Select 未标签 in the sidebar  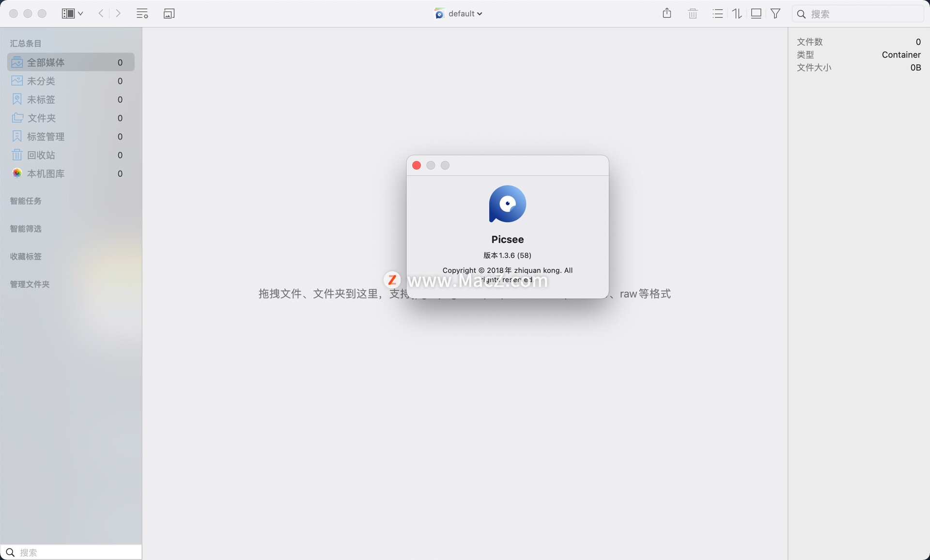click(71, 99)
